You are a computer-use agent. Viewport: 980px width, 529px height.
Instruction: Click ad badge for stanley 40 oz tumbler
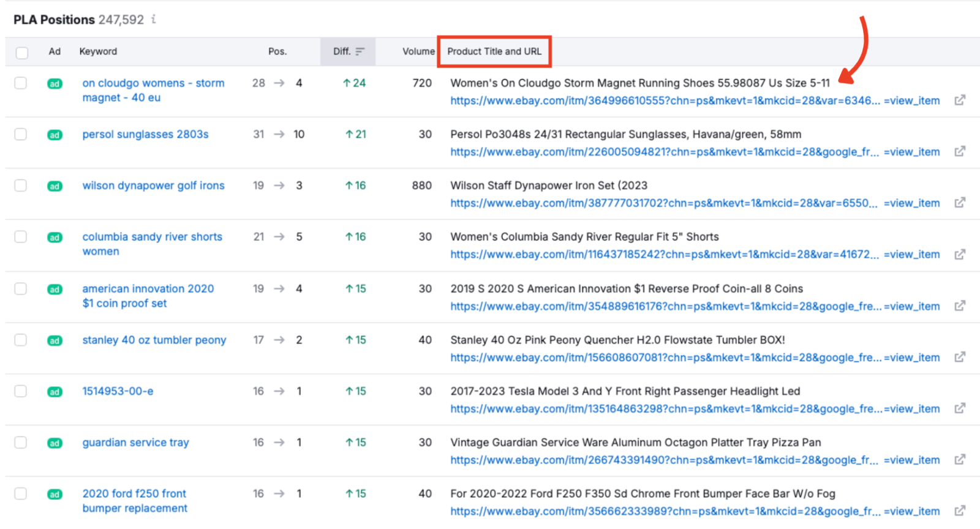point(55,340)
